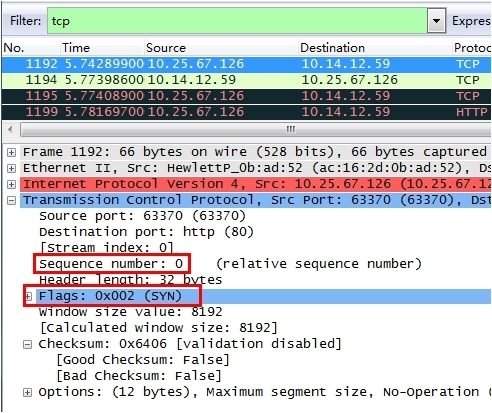Click the left arrow of horizontal scrollbar
Image resolution: width=492 pixels, height=413 pixels.
(x=11, y=129)
